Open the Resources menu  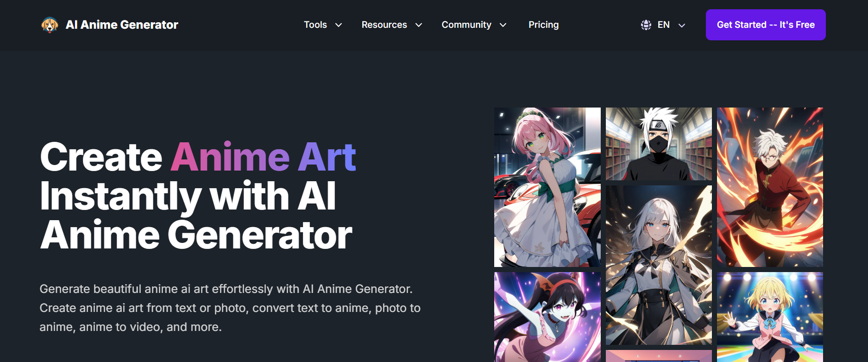[x=392, y=25]
